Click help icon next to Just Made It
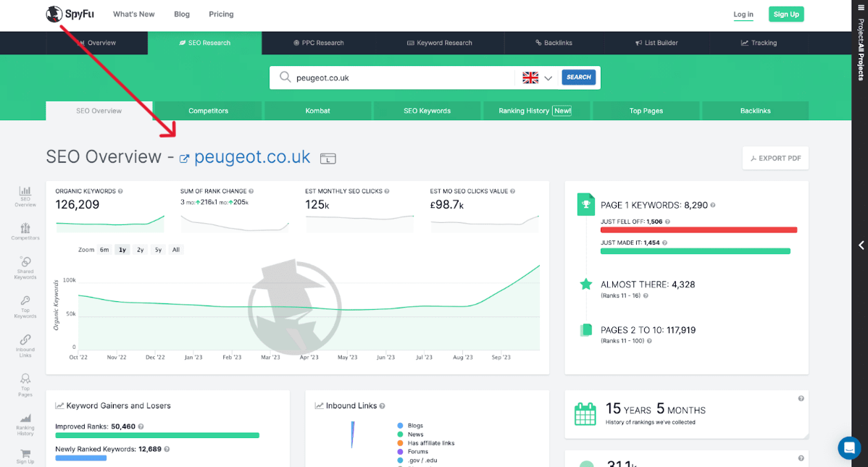Image resolution: width=868 pixels, height=467 pixels. pyautogui.click(x=665, y=243)
